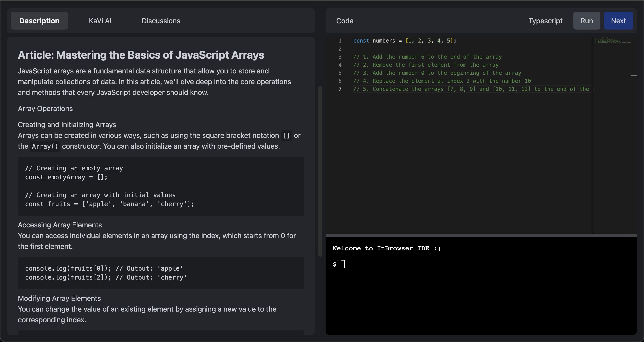
Task: Click the blue Next button
Action: 618,21
